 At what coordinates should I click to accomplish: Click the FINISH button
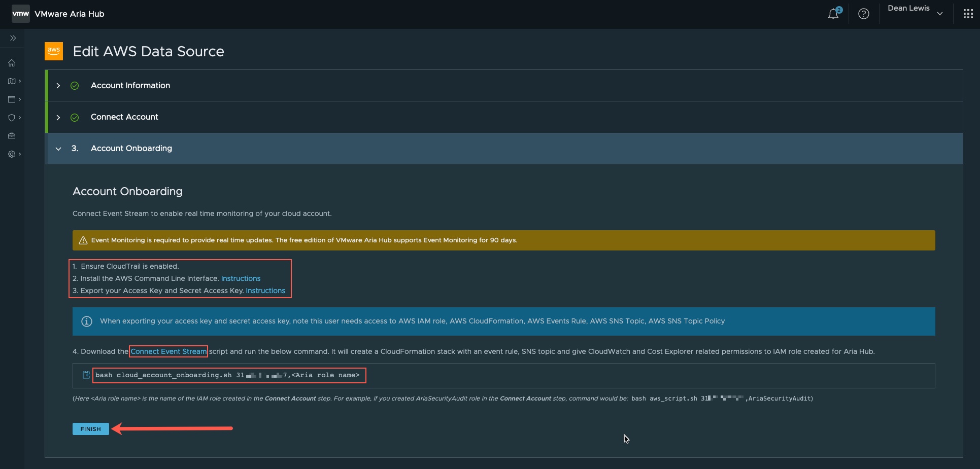(90, 428)
